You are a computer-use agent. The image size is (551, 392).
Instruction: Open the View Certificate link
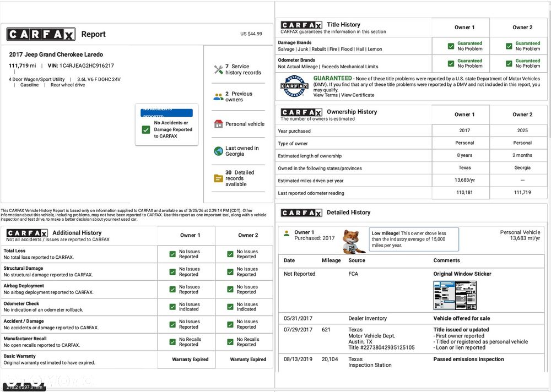[x=358, y=95]
